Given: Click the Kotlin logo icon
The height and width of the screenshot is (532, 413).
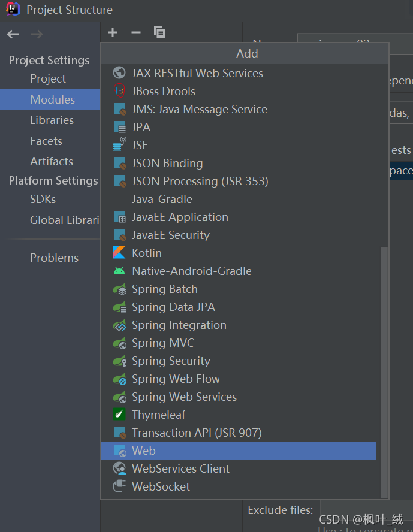Looking at the screenshot, I should 119,253.
